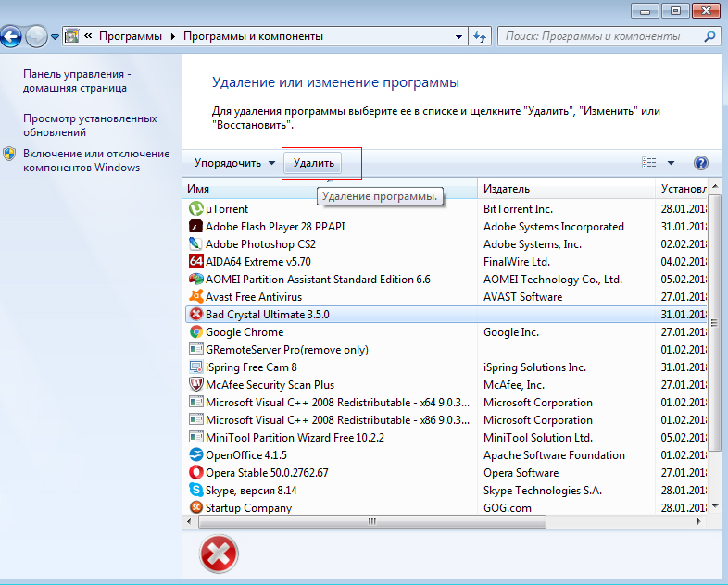Select Opera Stable 50.0.2762.67 entry
728x585 pixels.
(267, 473)
